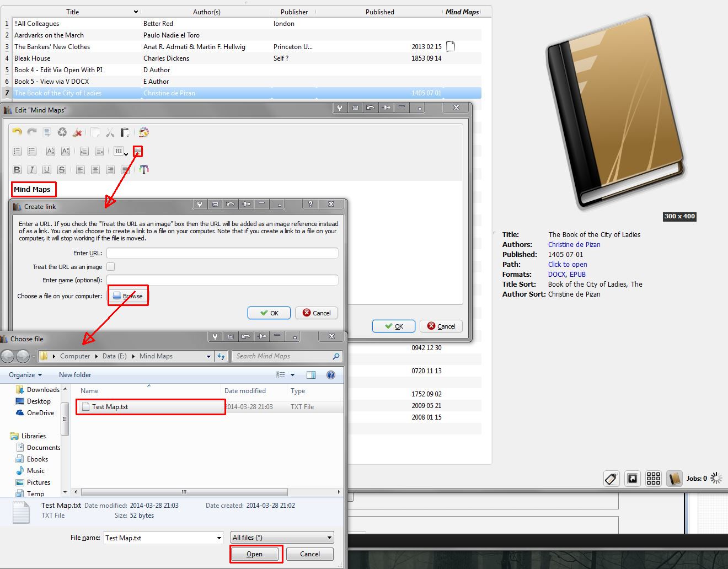
Task: Click the Click to open path link
Action: click(x=568, y=265)
